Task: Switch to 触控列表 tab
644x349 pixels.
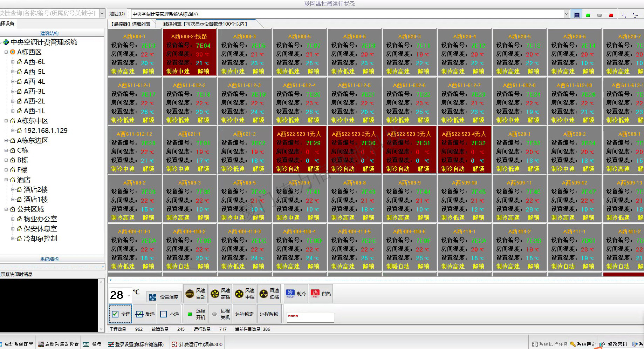Action: pyautogui.click(x=205, y=24)
